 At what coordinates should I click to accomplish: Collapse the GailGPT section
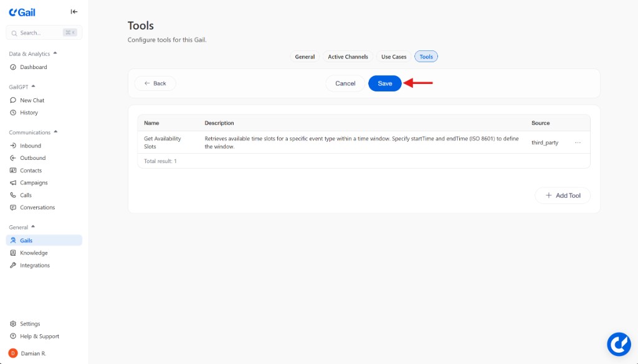(34, 86)
